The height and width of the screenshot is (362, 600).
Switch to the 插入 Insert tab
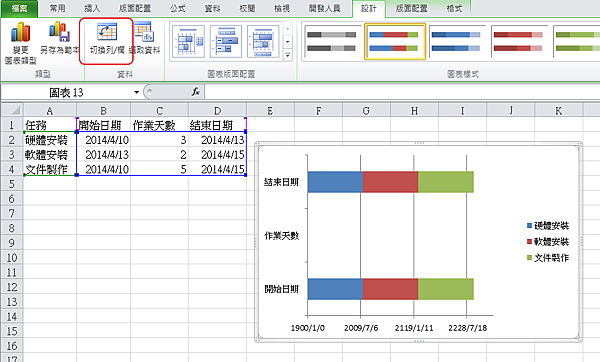92,8
